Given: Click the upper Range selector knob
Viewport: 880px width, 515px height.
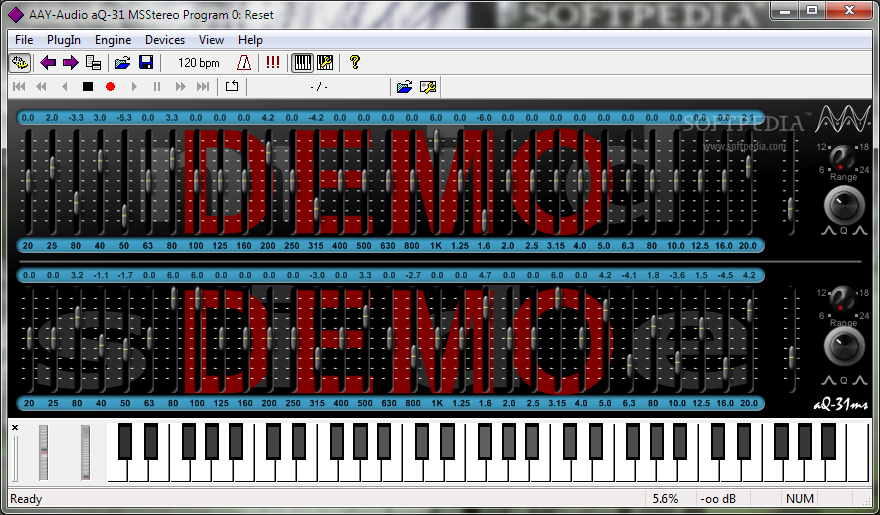Looking at the screenshot, I should 841,158.
